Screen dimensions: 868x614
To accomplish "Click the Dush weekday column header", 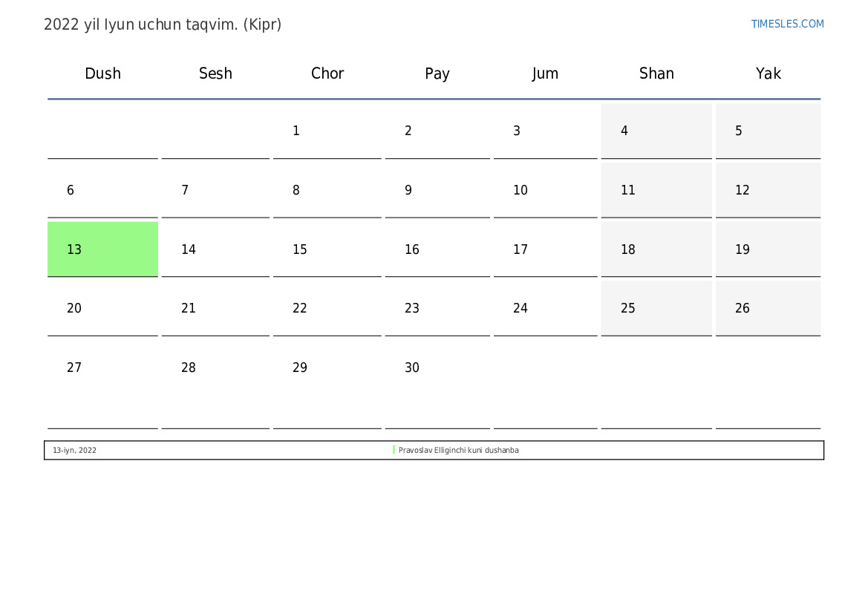I will coord(102,74).
